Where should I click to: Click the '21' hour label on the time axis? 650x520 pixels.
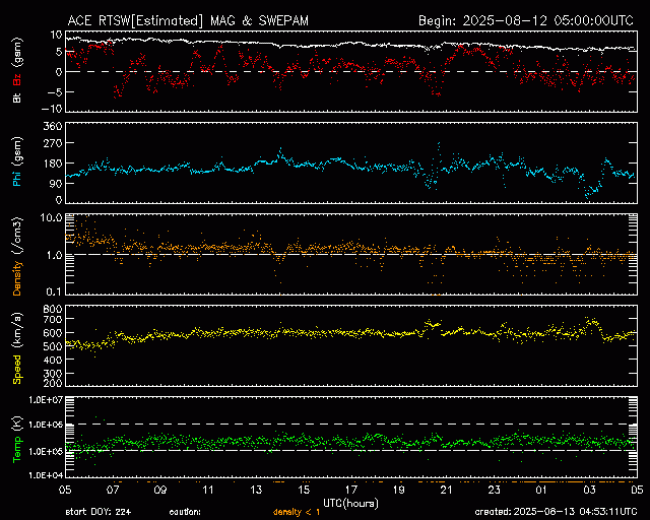tap(446, 490)
